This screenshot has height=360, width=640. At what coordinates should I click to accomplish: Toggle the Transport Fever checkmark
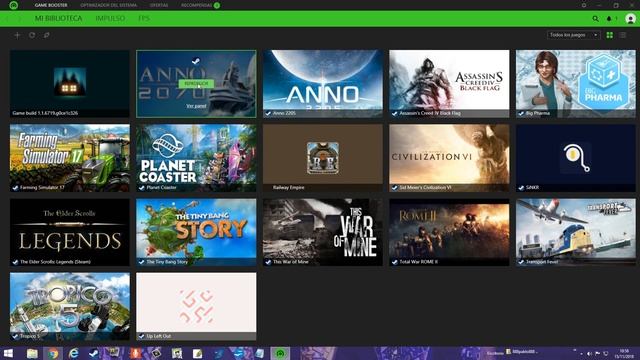[521, 262]
